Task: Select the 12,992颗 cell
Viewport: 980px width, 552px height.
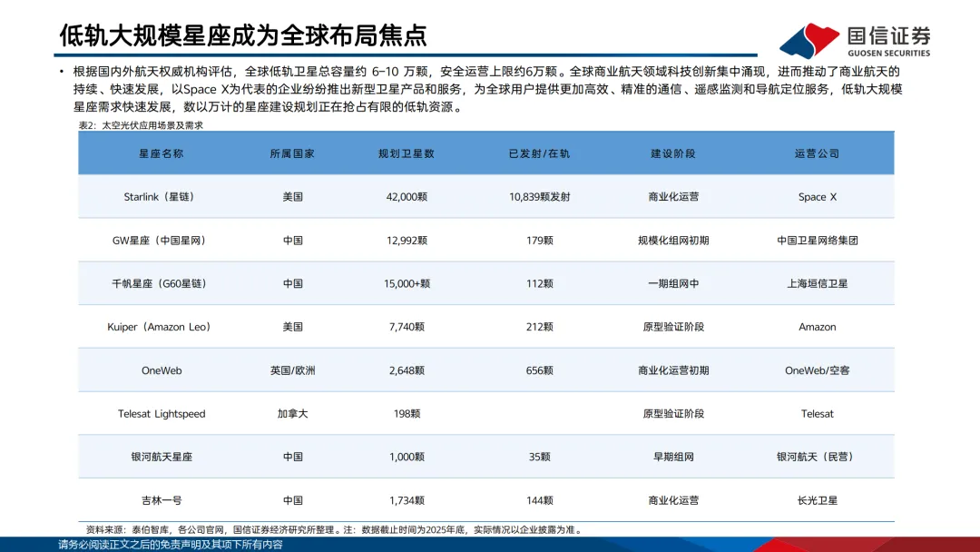Action: coord(407,241)
